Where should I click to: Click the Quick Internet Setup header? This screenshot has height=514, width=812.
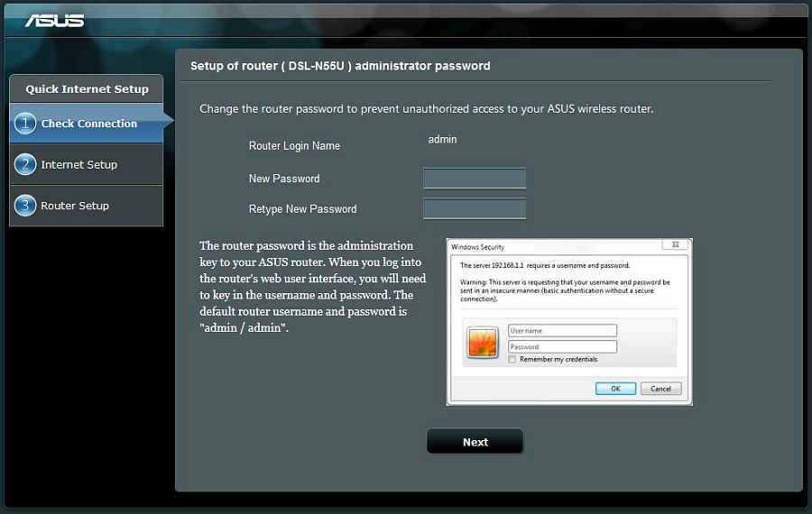click(87, 89)
